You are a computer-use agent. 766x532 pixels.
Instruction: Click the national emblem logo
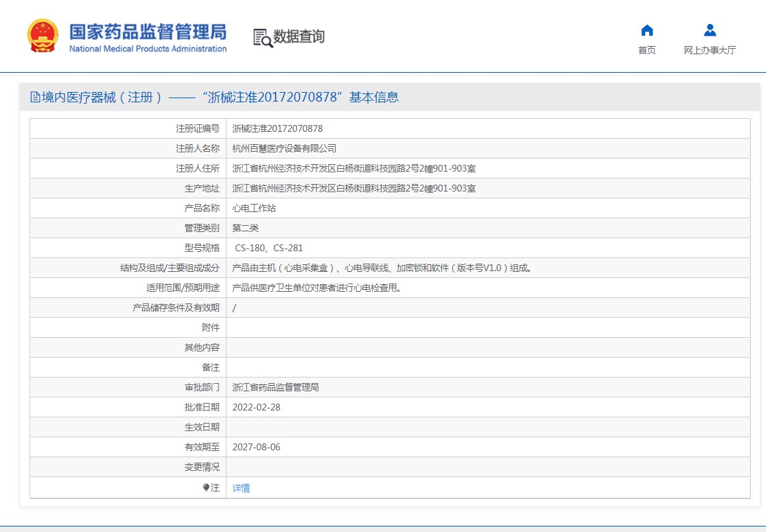[x=43, y=36]
